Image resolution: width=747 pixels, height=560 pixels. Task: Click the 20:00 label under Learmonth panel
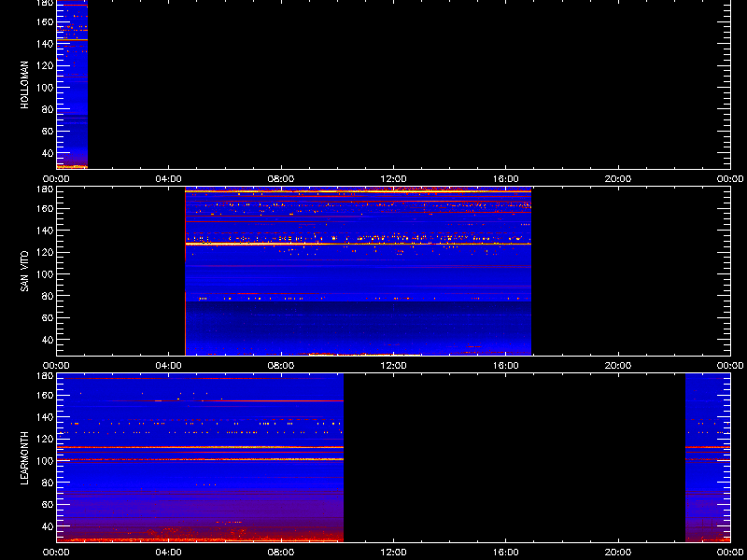pyautogui.click(x=618, y=553)
